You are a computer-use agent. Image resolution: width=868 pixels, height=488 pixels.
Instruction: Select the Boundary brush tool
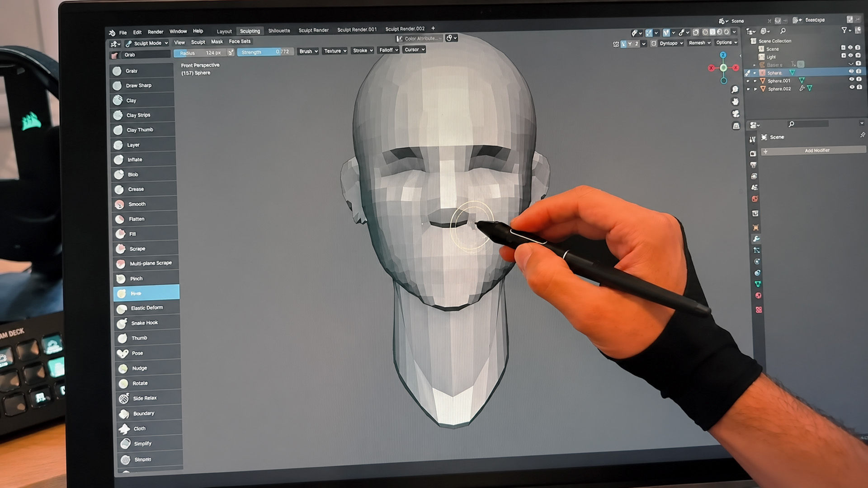[x=149, y=413]
